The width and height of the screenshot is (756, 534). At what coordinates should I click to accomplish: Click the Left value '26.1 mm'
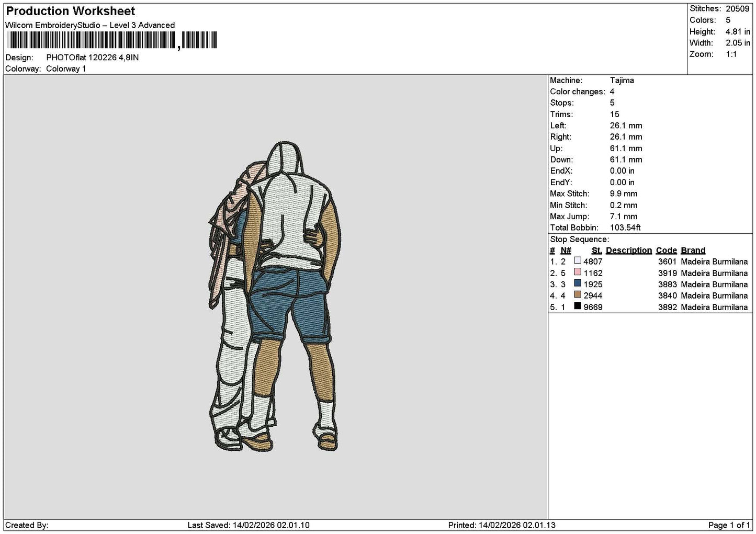tap(626, 126)
